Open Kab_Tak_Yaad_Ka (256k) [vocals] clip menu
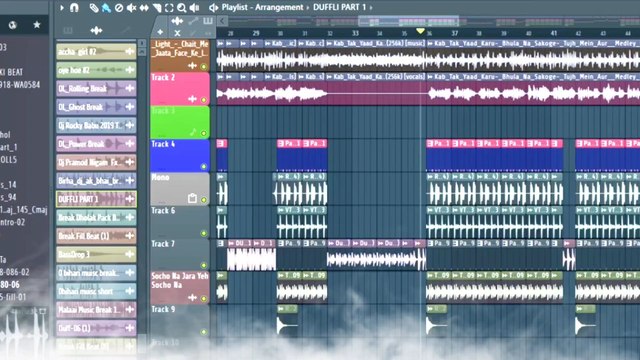 pos(329,77)
